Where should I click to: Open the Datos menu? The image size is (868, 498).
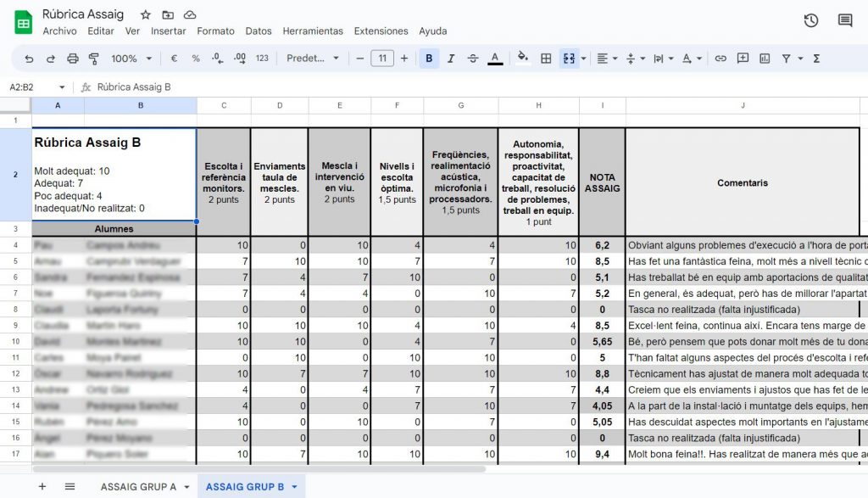(259, 31)
